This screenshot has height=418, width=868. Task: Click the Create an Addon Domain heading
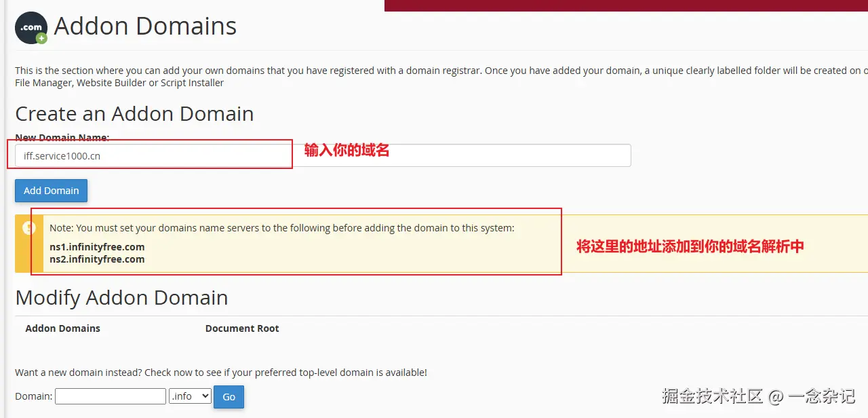pos(134,113)
